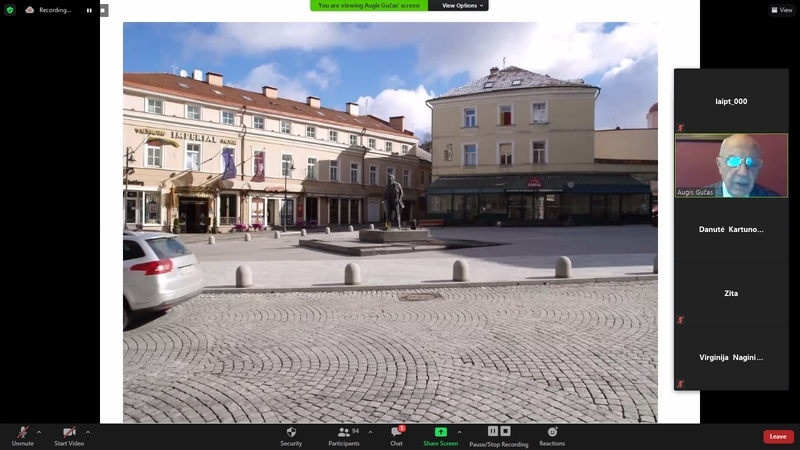Select Augis Gučas video thumbnail
The width and height of the screenshot is (800, 450).
tap(731, 165)
